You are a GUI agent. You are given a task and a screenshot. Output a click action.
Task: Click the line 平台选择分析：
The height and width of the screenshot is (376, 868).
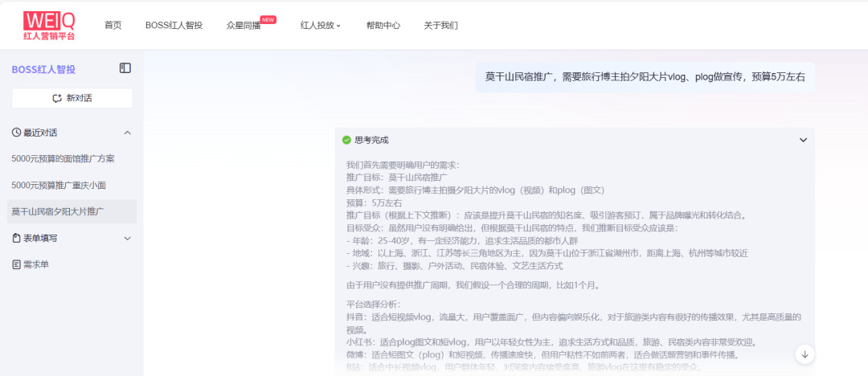[373, 304]
